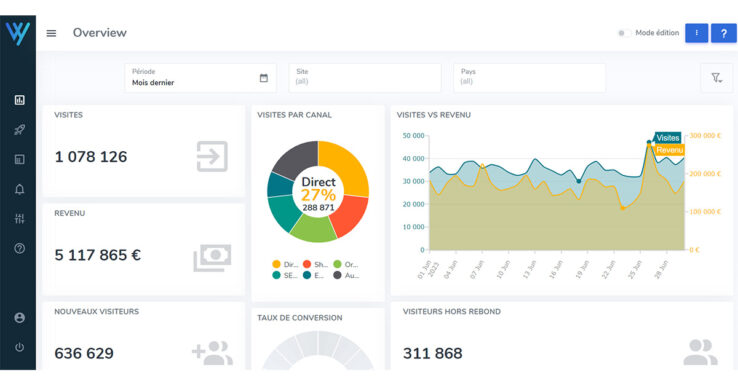Open the hamburger menu
Viewport: 738px width, 386px height.
coord(51,33)
